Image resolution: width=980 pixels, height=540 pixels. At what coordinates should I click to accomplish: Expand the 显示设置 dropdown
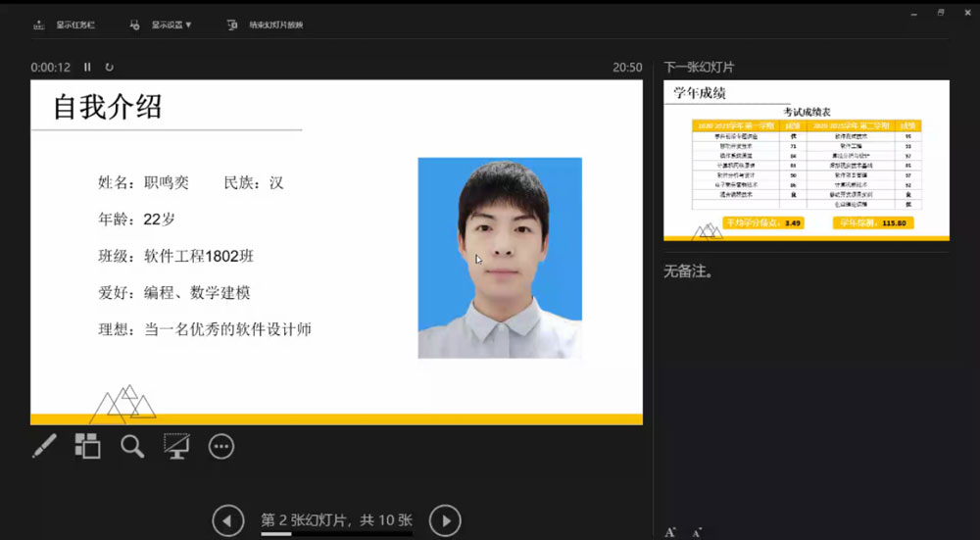point(163,25)
